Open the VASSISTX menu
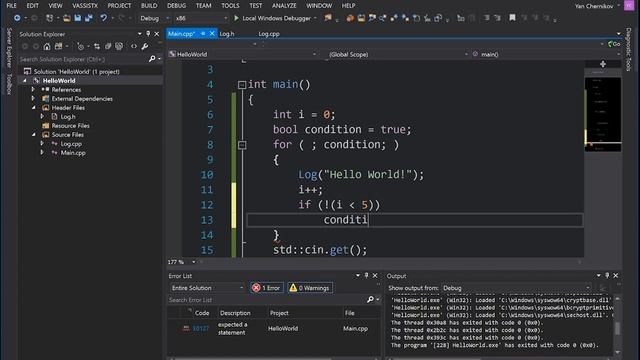Viewport: 640px width, 360px height. [x=85, y=6]
